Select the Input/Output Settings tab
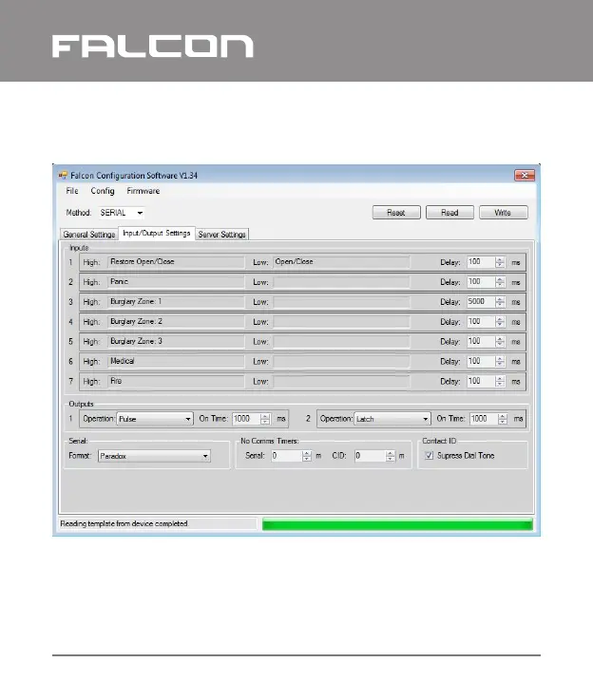This screenshot has width=593, height=700. tap(157, 233)
